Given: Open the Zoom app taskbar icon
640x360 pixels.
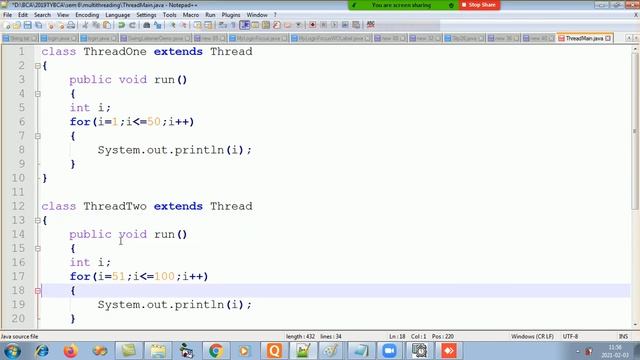Looking at the screenshot, I should pyautogui.click(x=389, y=351).
